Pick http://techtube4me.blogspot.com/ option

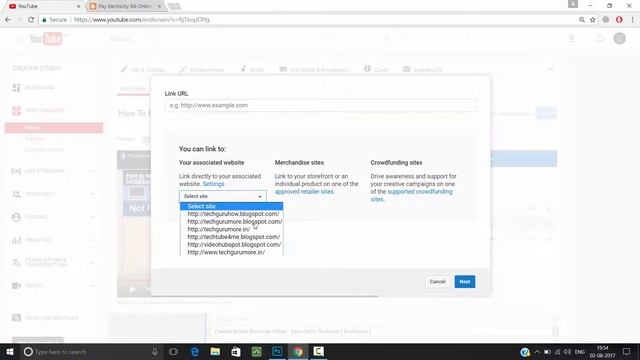tap(233, 237)
